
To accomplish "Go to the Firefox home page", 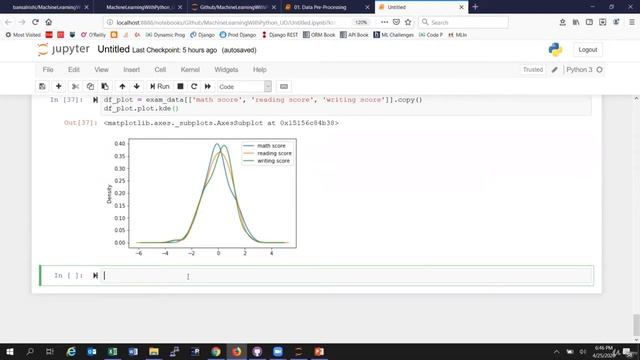I will (49, 22).
